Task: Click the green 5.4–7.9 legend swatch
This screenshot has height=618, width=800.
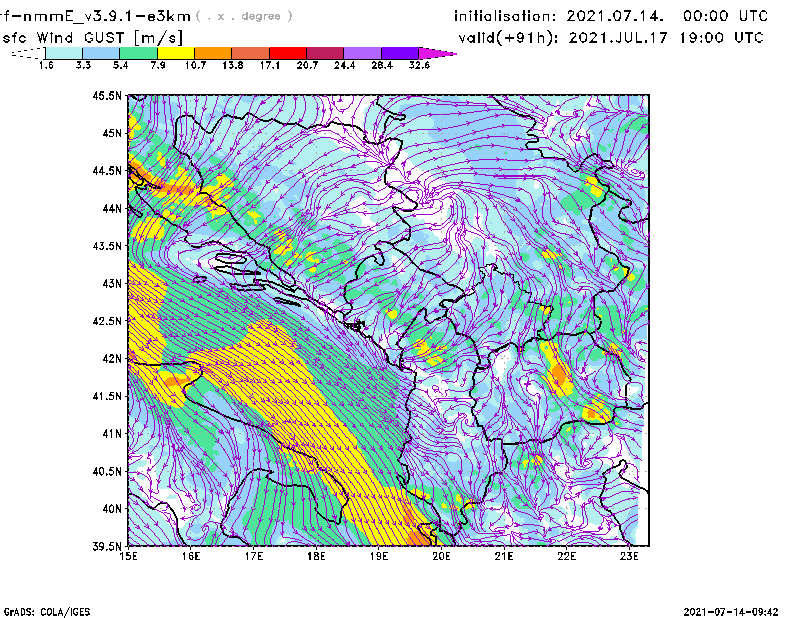Action: click(x=138, y=53)
